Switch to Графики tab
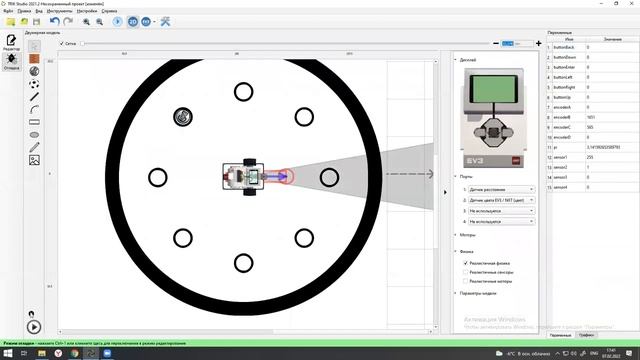Image resolution: width=640 pixels, height=360 pixels. point(586,335)
